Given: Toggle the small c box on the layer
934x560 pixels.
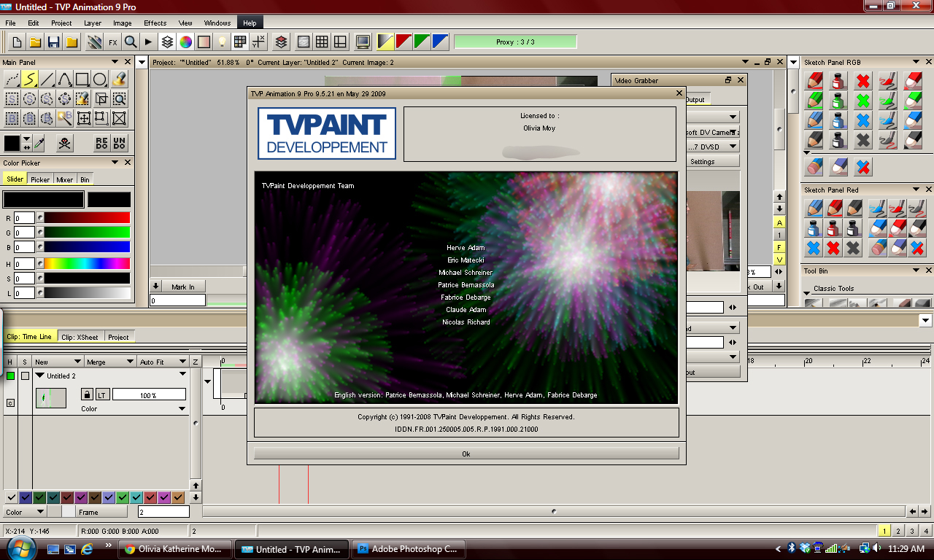Looking at the screenshot, I should point(11,402).
